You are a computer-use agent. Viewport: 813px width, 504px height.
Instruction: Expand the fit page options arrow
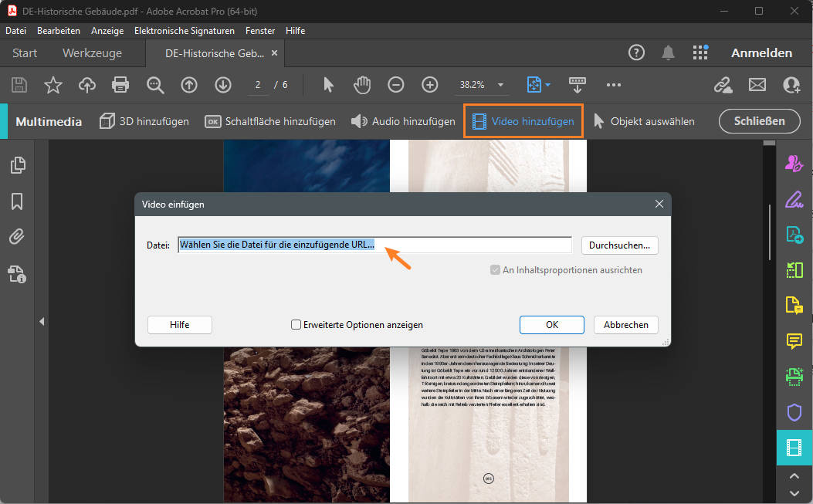547,85
